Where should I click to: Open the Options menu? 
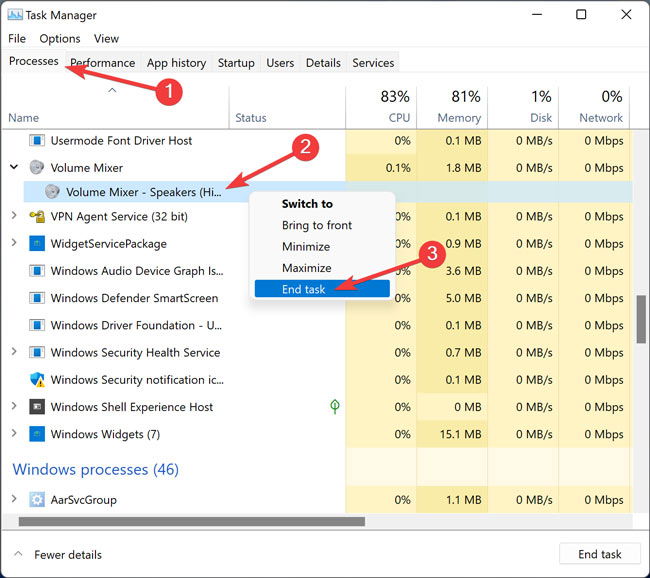pos(60,39)
